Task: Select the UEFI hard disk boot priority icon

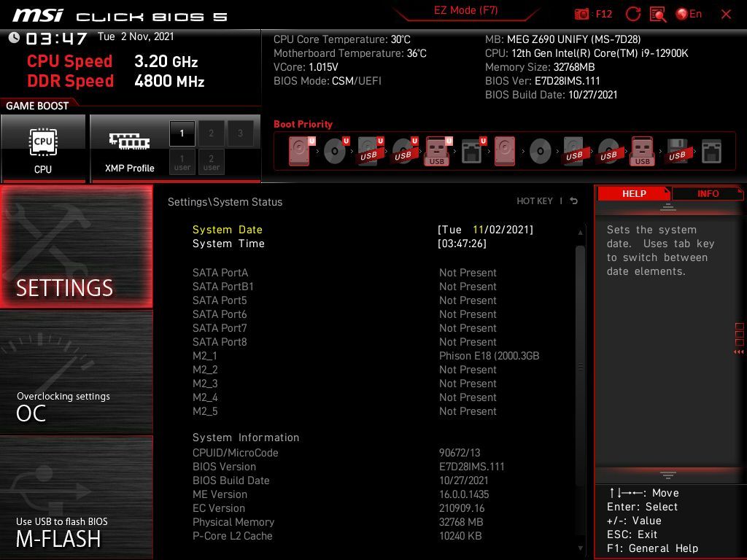Action: click(x=301, y=151)
